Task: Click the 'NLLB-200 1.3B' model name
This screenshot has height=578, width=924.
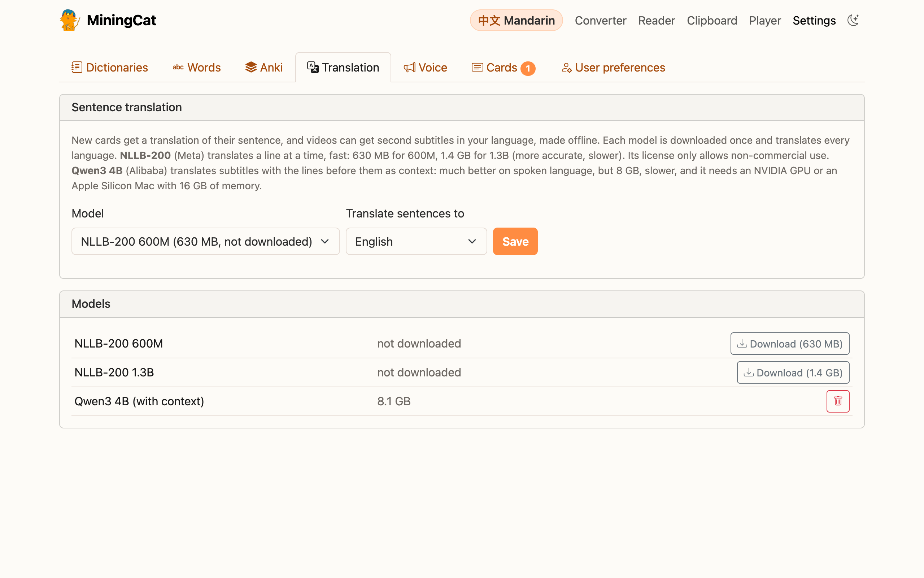Action: (x=114, y=372)
